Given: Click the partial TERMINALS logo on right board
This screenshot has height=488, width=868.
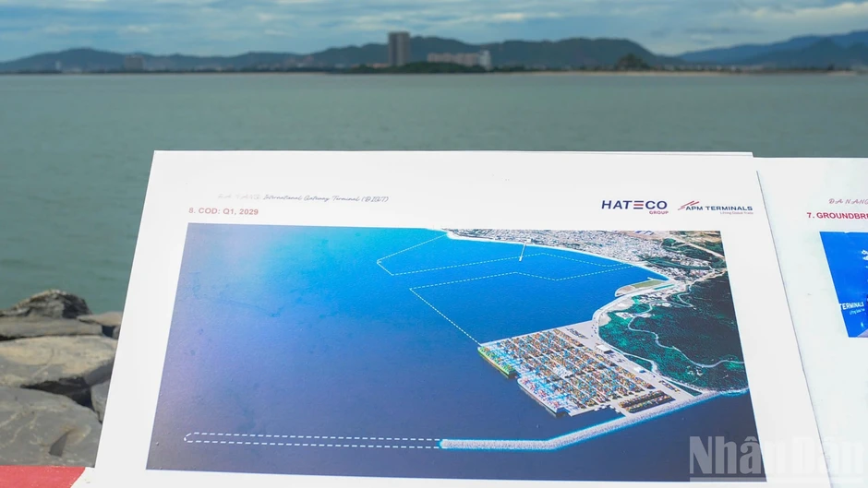Looking at the screenshot, I should (852, 307).
